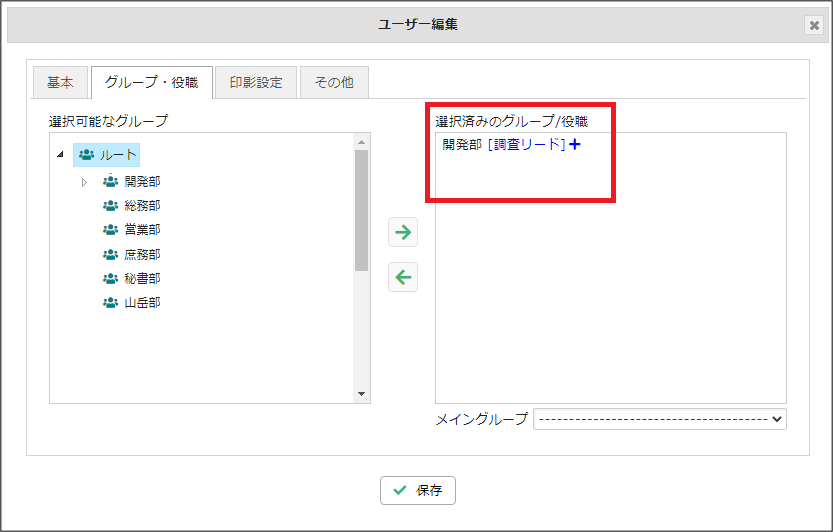
Task: Collapse the ルート tree node
Action: click(x=60, y=154)
